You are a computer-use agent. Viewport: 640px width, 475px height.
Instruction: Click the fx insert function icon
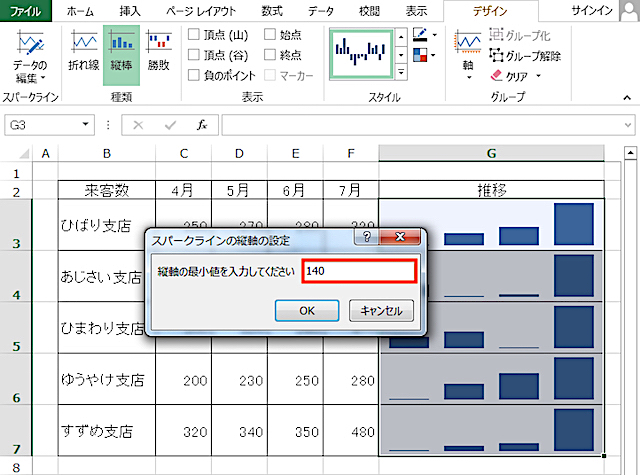[201, 125]
